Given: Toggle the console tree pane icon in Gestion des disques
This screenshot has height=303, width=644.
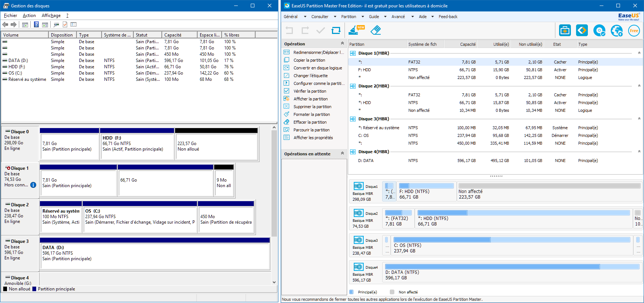Looking at the screenshot, I should (x=25, y=25).
